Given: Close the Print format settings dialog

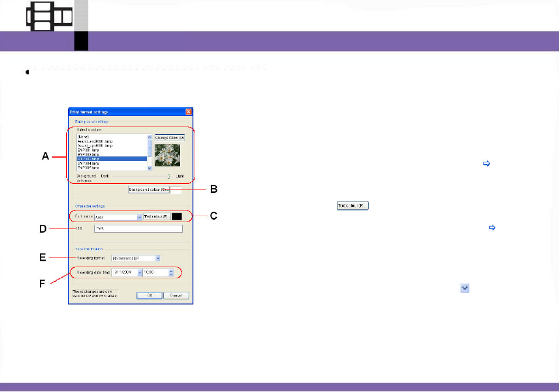Looking at the screenshot, I should (x=189, y=112).
